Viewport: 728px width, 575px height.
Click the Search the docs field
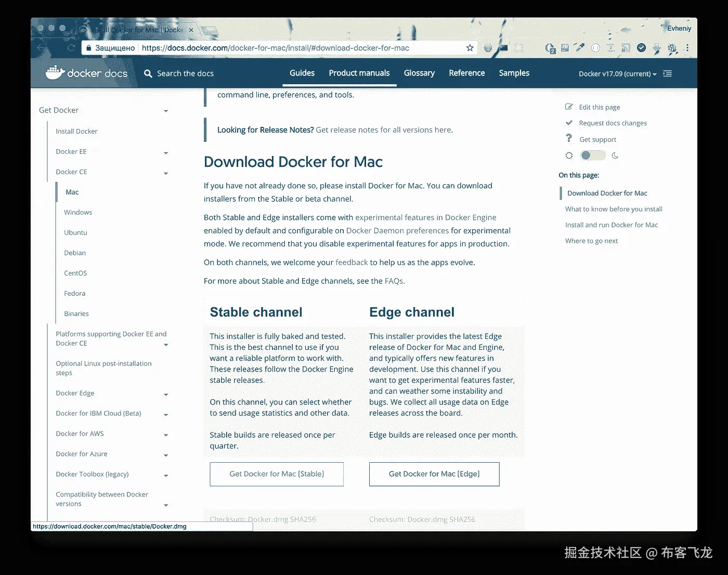click(185, 73)
